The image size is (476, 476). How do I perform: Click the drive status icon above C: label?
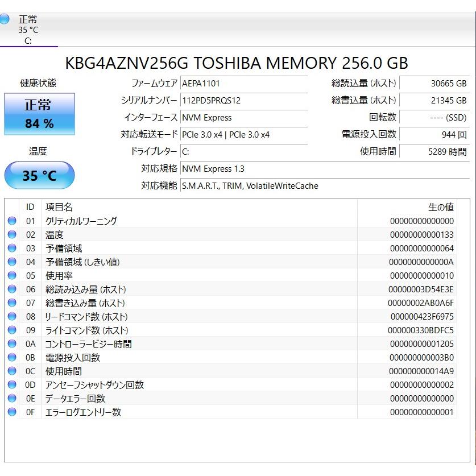click(x=5, y=19)
